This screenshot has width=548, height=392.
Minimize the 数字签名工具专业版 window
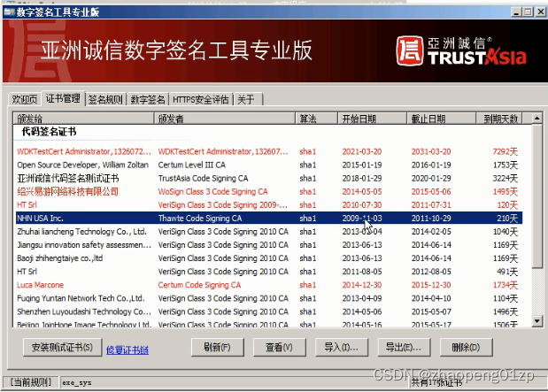[517, 12]
